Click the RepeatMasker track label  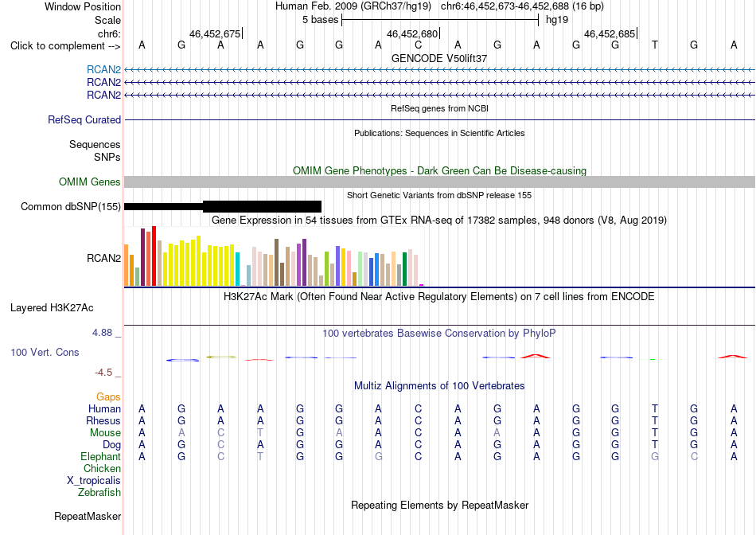click(x=88, y=516)
